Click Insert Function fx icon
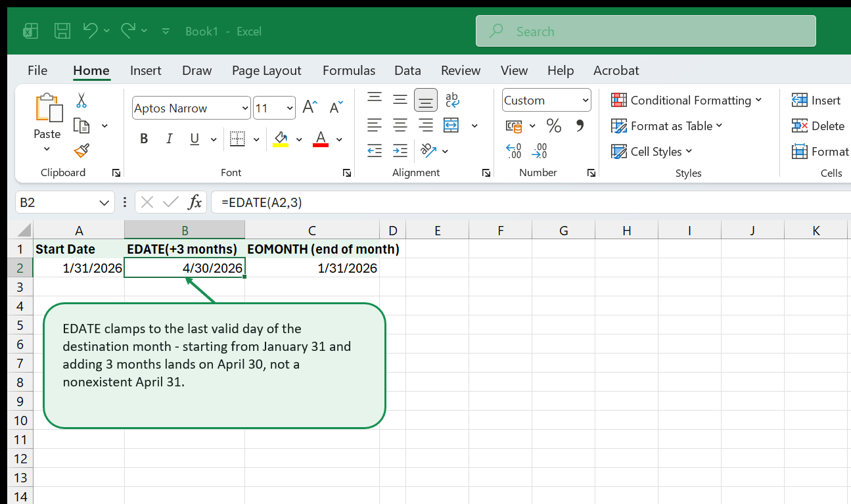851x504 pixels. tap(195, 202)
